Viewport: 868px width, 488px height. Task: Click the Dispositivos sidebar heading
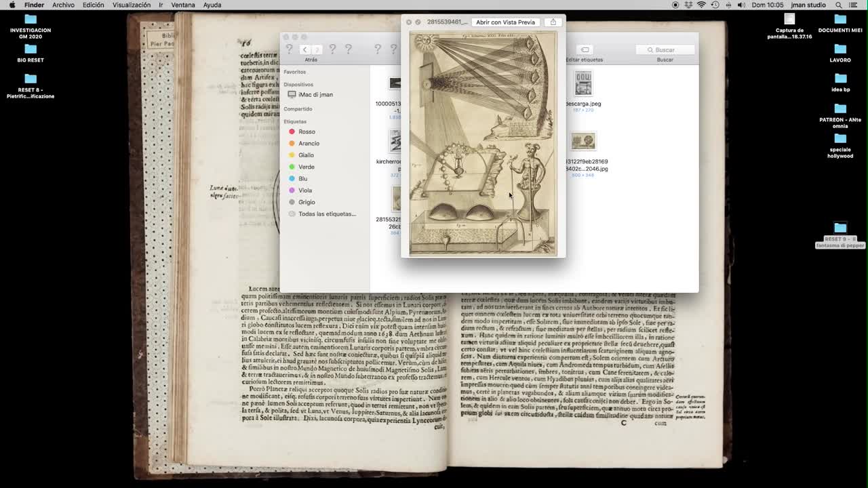click(x=298, y=85)
